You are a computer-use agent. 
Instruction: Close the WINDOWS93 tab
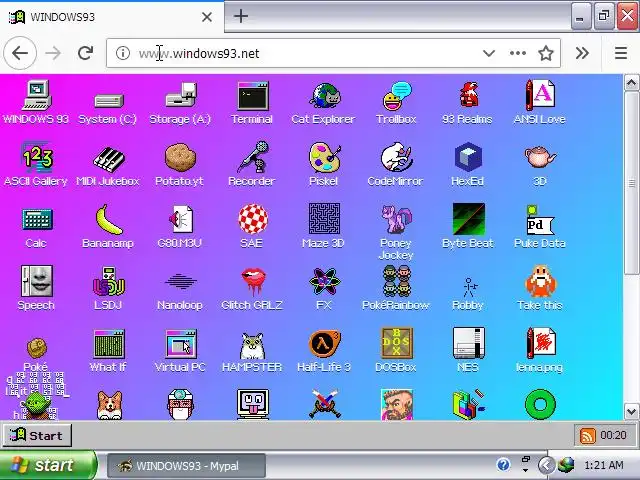[207, 17]
